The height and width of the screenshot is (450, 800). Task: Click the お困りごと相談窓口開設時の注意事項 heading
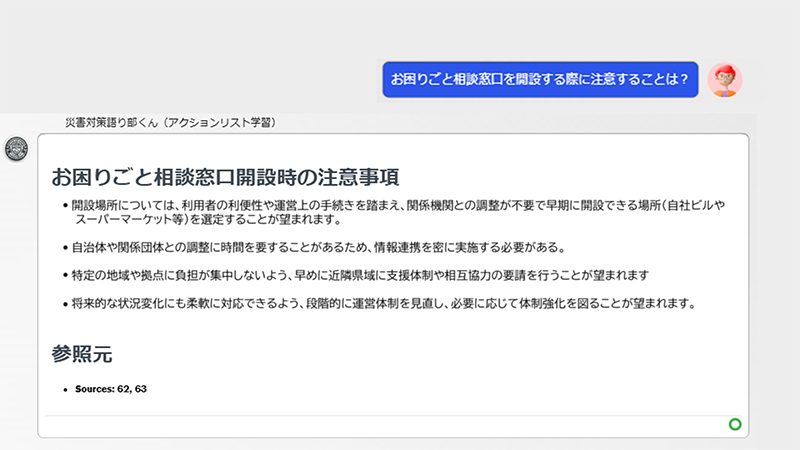tap(225, 178)
